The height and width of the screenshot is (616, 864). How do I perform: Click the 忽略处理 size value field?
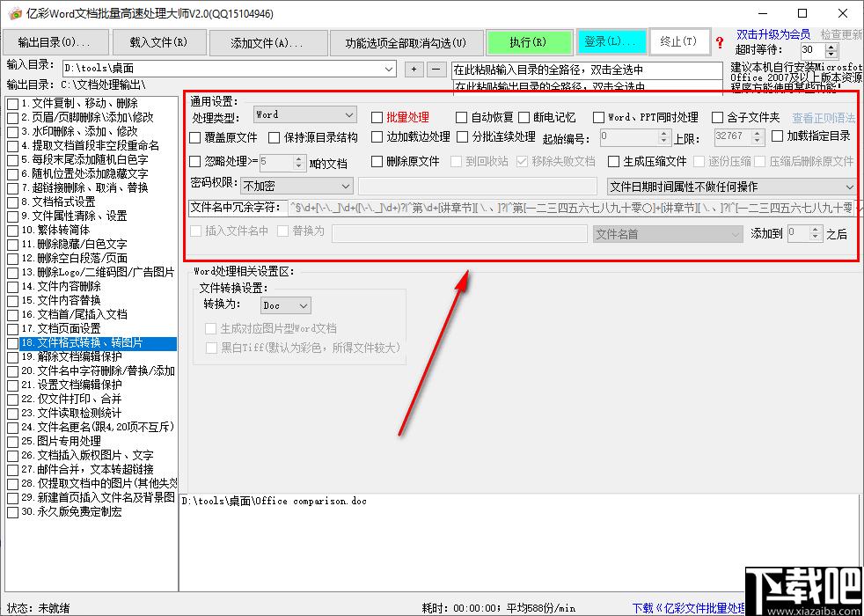tap(276, 162)
